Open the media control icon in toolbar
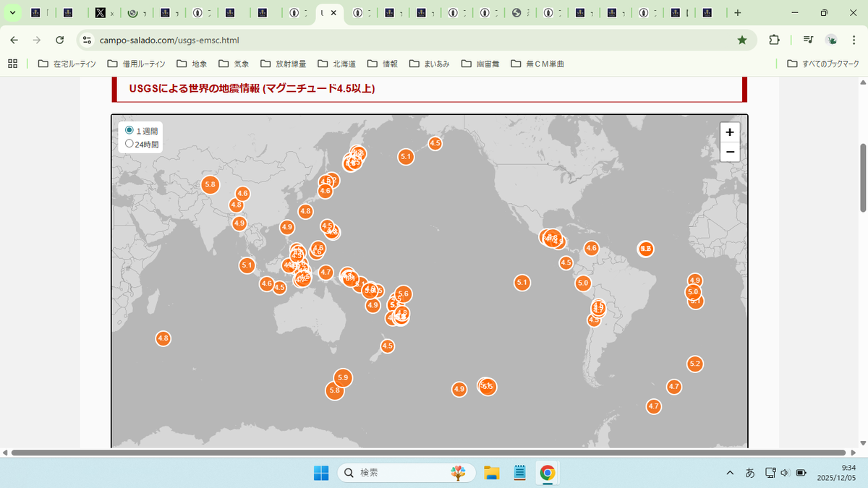The height and width of the screenshot is (488, 868). coord(809,40)
